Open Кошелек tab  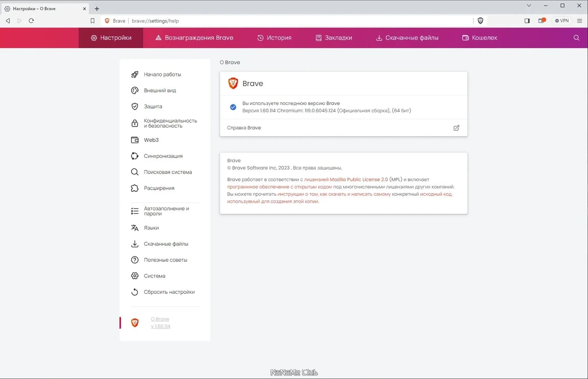point(480,38)
